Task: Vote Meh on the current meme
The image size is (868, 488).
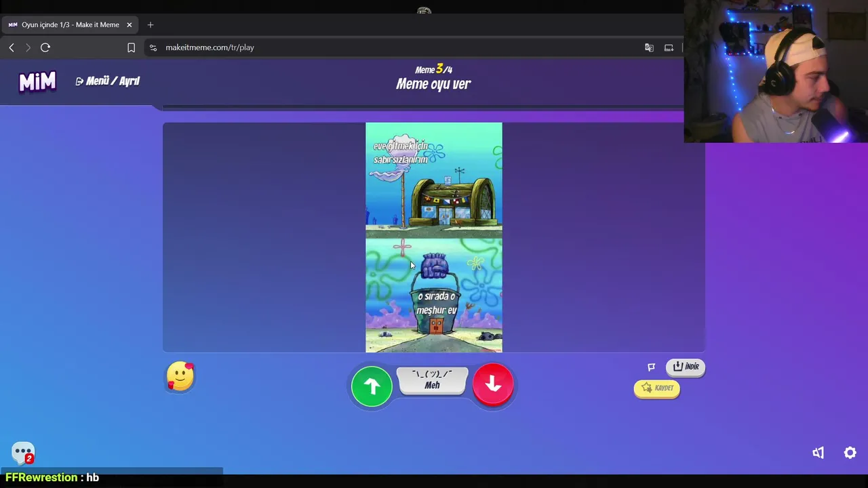Action: coord(432,380)
